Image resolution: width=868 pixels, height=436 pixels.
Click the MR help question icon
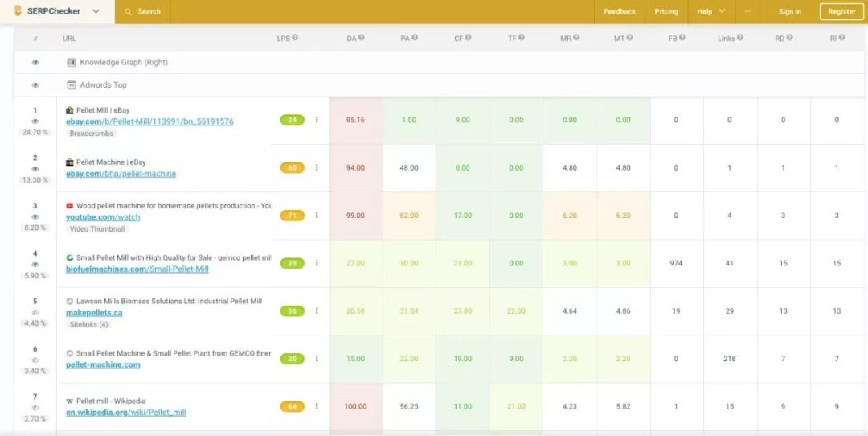point(575,38)
